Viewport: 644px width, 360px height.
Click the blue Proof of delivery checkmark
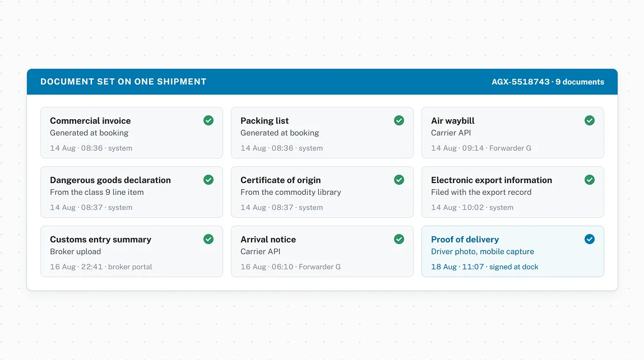(x=590, y=239)
